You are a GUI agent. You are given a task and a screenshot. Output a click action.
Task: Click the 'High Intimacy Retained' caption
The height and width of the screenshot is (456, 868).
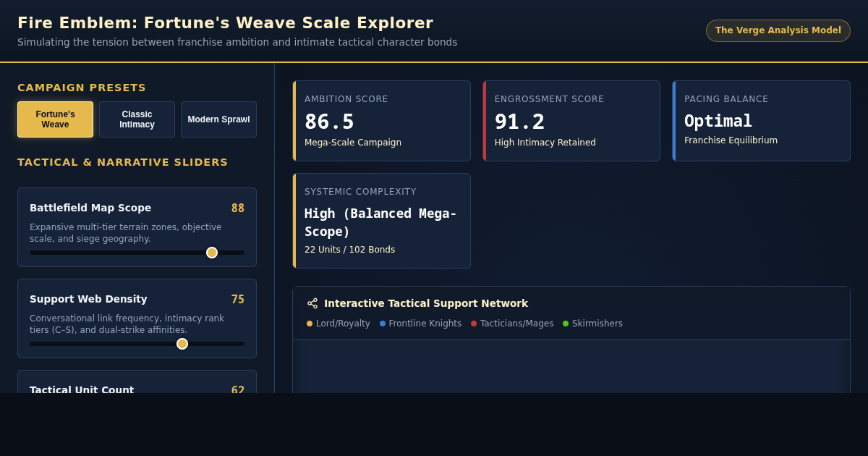point(545,143)
